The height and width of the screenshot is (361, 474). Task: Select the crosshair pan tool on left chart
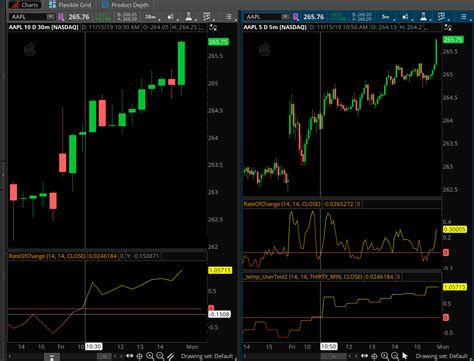coord(140,356)
